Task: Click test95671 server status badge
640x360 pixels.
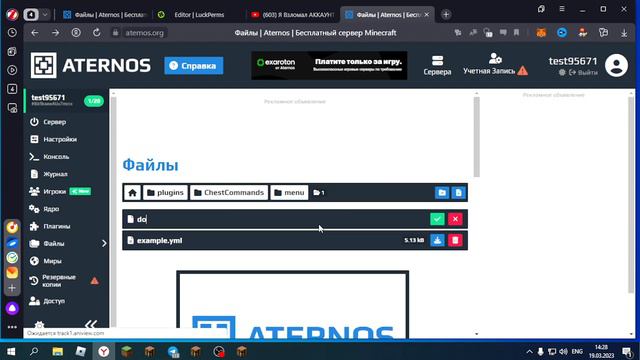Action: click(x=94, y=101)
